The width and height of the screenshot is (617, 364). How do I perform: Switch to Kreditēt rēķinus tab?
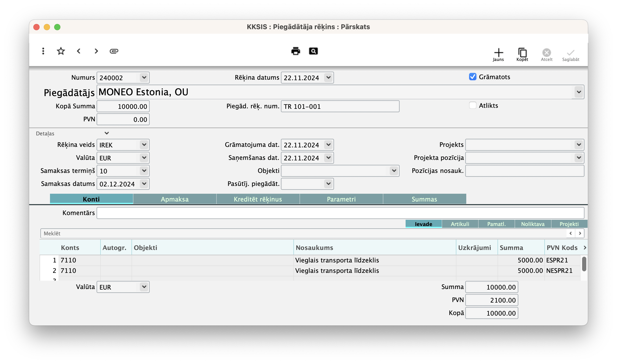(x=258, y=199)
